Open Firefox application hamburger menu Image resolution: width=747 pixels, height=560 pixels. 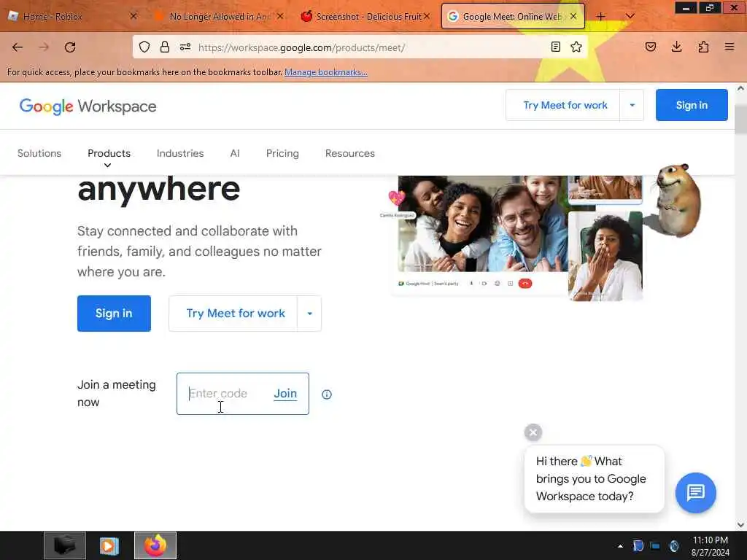(729, 47)
